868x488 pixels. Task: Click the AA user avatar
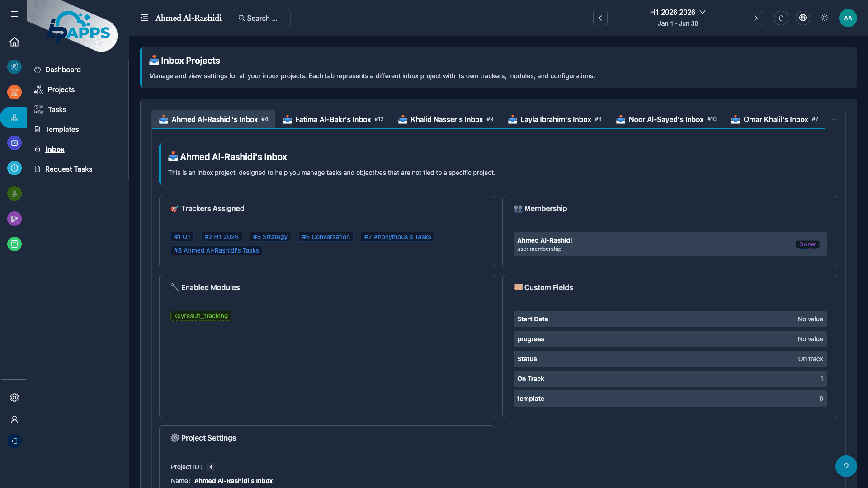(x=848, y=18)
